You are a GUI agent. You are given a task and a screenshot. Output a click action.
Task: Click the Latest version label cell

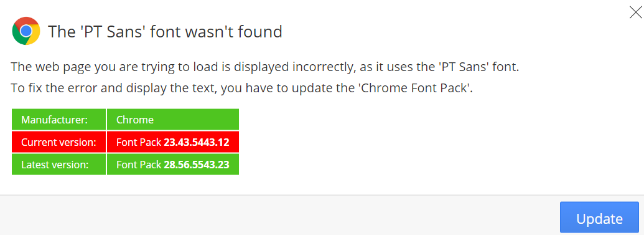[58, 165]
